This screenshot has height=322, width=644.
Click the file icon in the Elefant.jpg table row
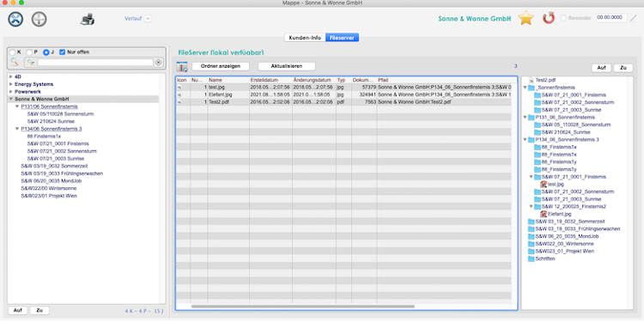[179, 94]
